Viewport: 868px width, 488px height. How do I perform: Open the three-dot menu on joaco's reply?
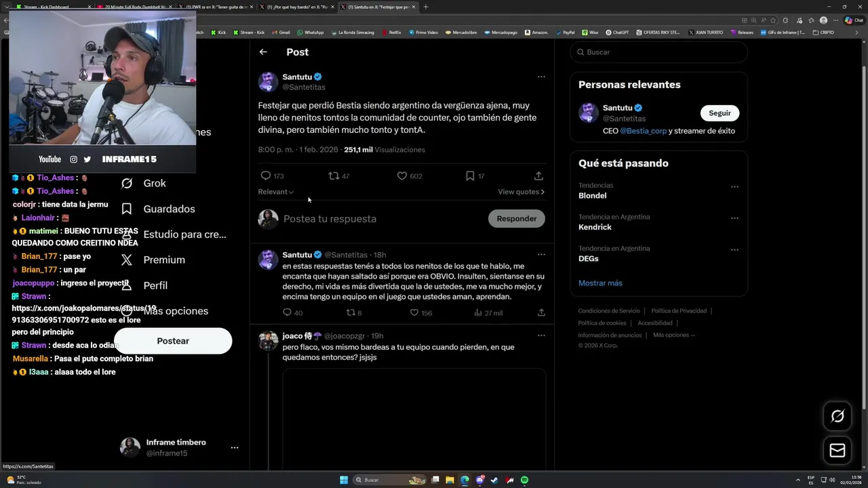tap(541, 335)
